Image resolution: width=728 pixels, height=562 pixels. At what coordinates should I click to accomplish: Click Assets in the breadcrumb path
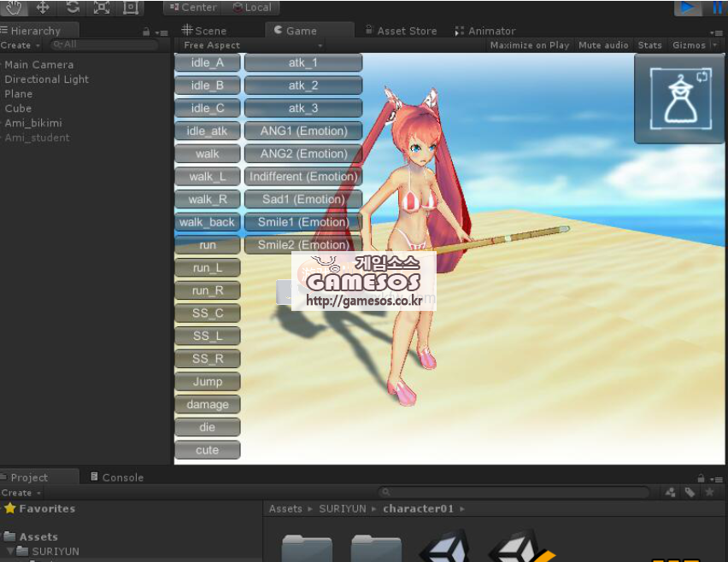[285, 509]
